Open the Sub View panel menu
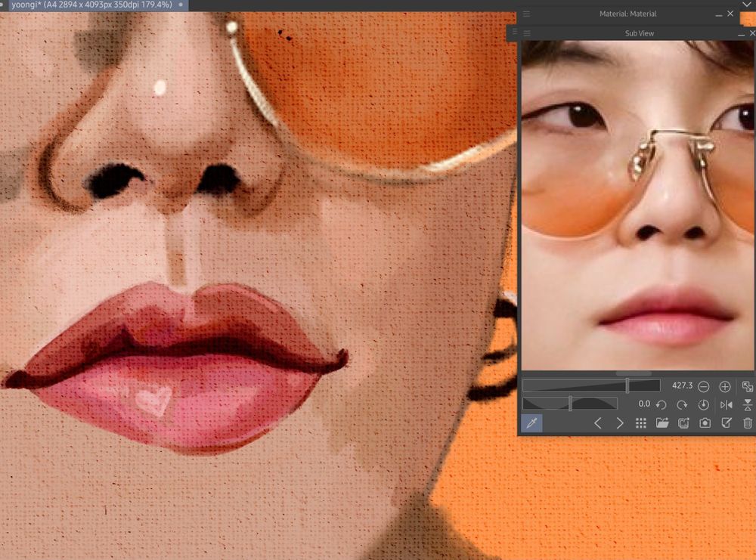Viewport: 756px width, 560px height. [x=527, y=32]
